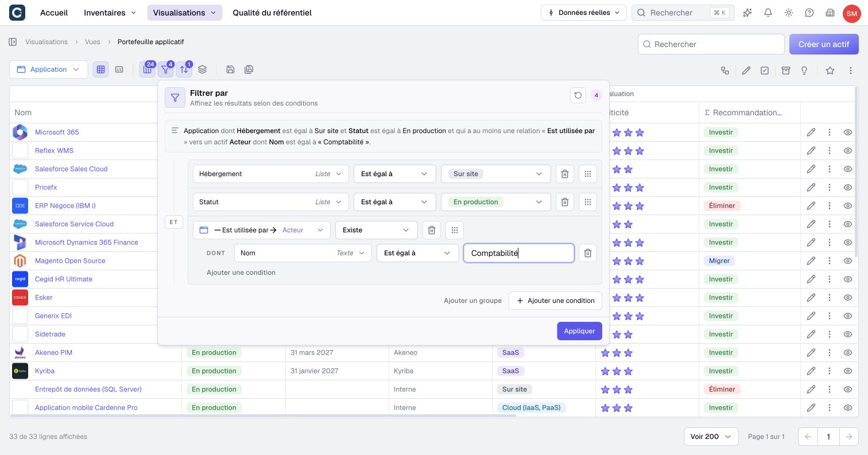
Task: Open the Données réelles dropdown
Action: pos(584,13)
